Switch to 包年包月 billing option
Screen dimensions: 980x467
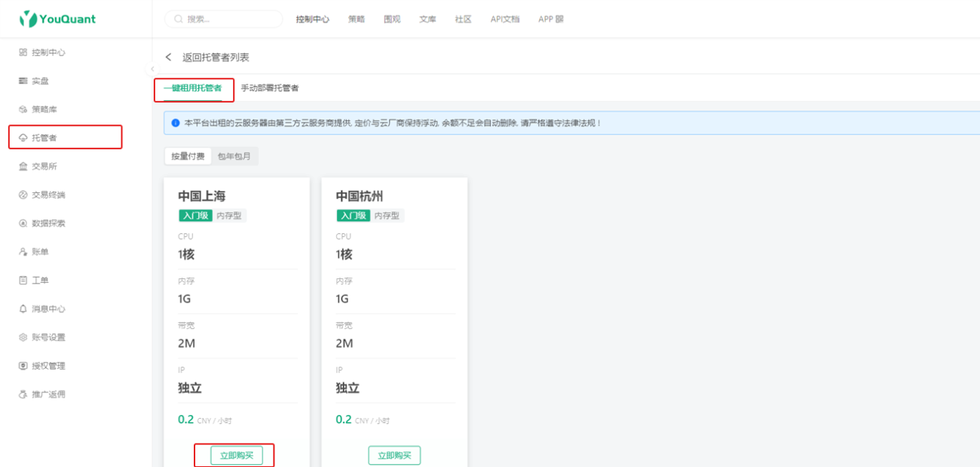pos(234,156)
